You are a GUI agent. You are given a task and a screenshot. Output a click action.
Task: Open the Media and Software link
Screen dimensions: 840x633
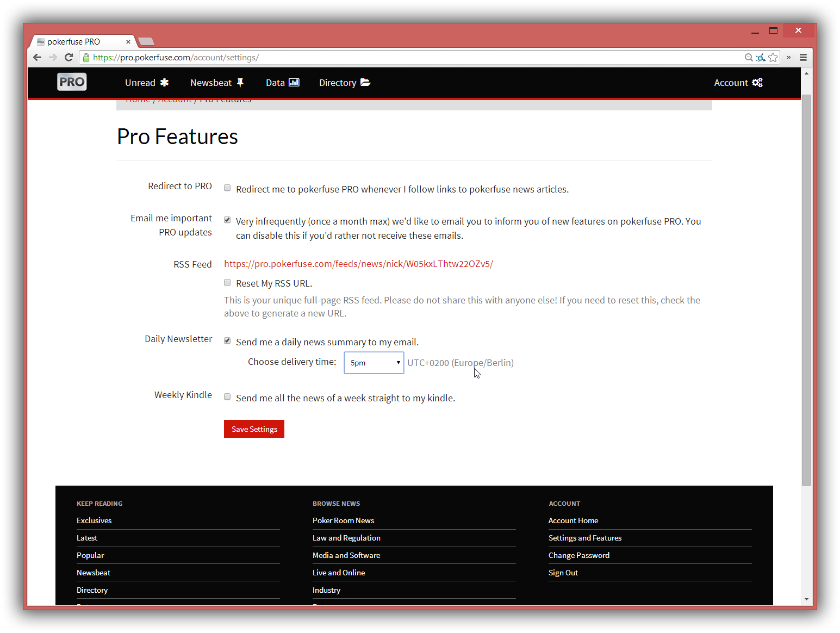346,555
